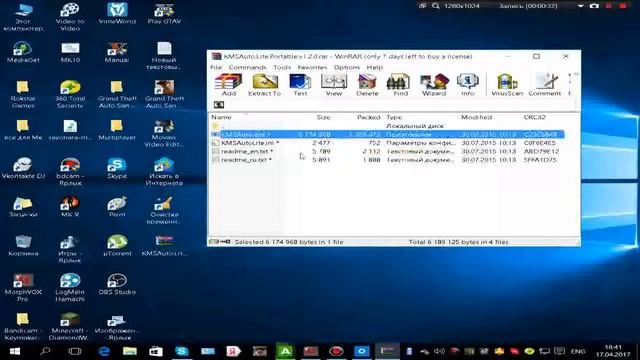Click the MK X desktop icon

70,207
